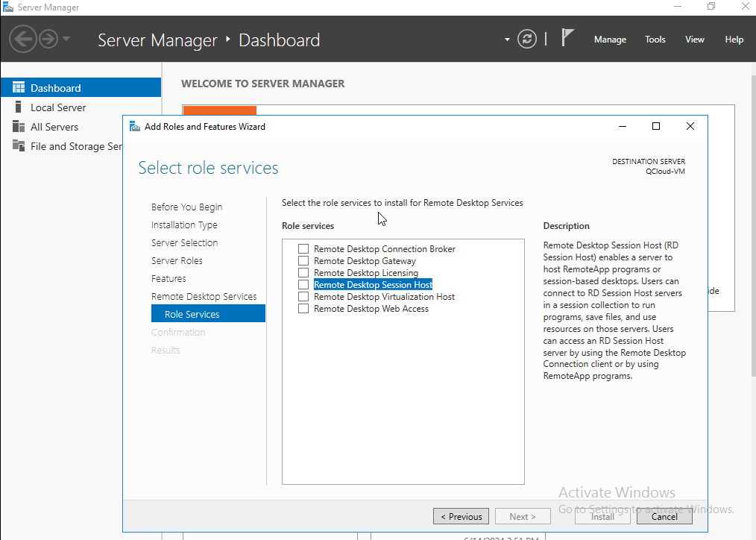Go to Server Roles wizard step
This screenshot has height=540, width=756.
point(177,260)
